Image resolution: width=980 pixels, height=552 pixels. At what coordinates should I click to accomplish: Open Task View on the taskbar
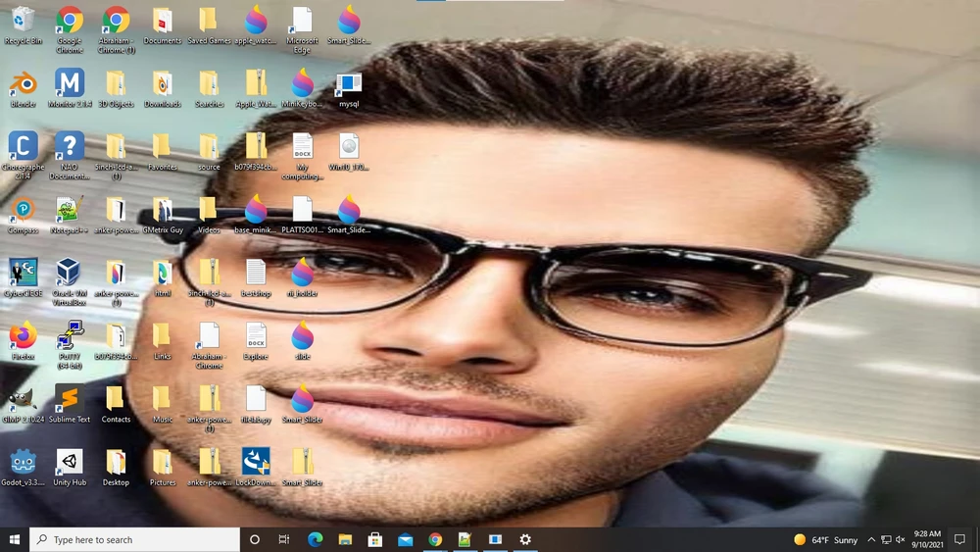point(284,539)
